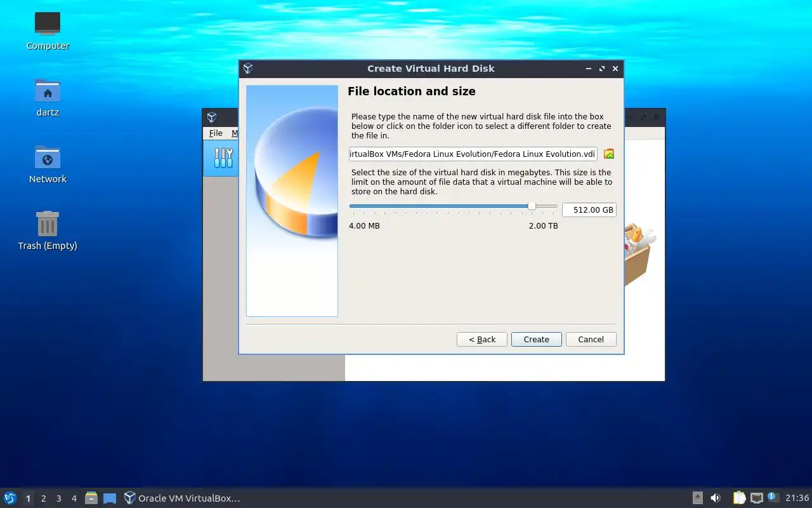Screen dimensions: 812x508
Task: Open the clipboard manager tray icon
Action: pos(739,498)
